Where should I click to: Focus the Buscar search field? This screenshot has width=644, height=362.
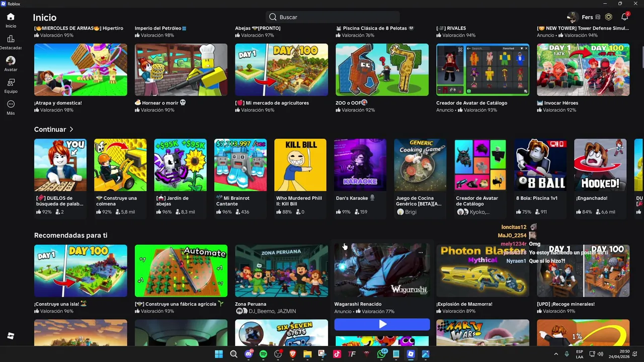(x=333, y=17)
